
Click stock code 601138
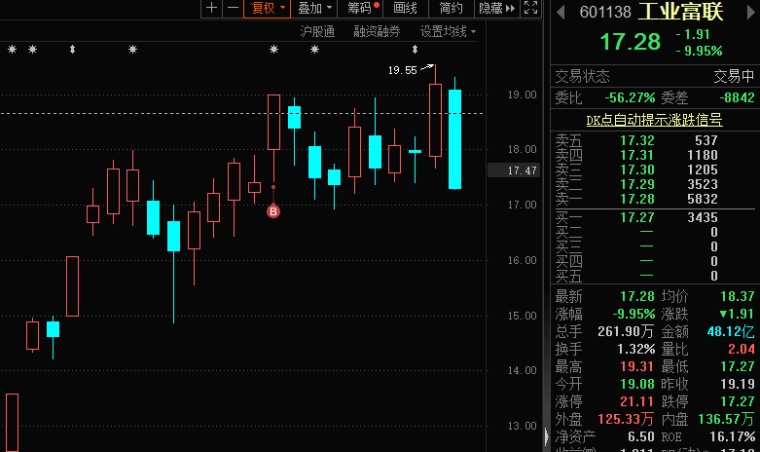(605, 12)
